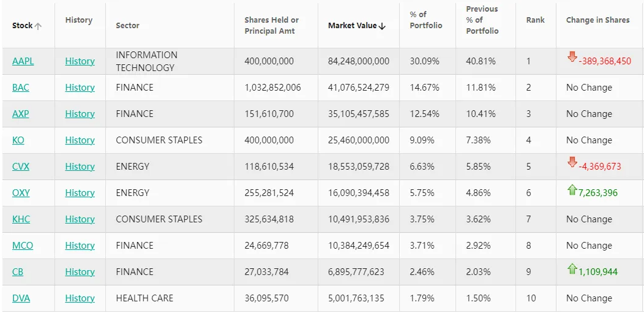644x313 pixels.
Task: Open the AAPL stock link
Action: (23, 61)
